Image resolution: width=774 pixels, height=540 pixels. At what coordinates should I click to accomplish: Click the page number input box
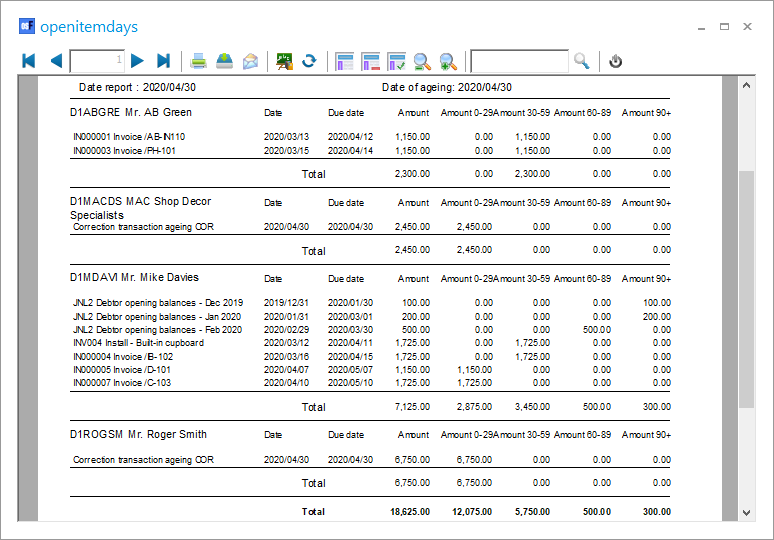tap(97, 61)
